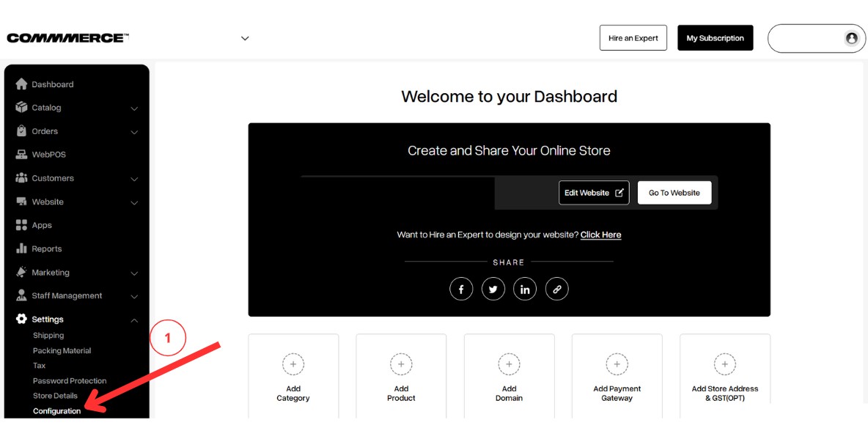Click the Add Category card label

pyautogui.click(x=293, y=393)
